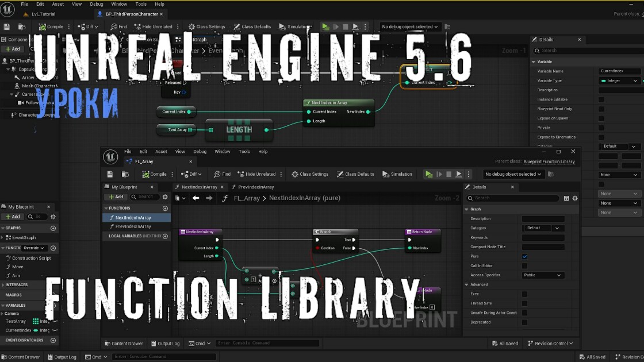Open No debug object selected dropdown in main window

coord(409,26)
